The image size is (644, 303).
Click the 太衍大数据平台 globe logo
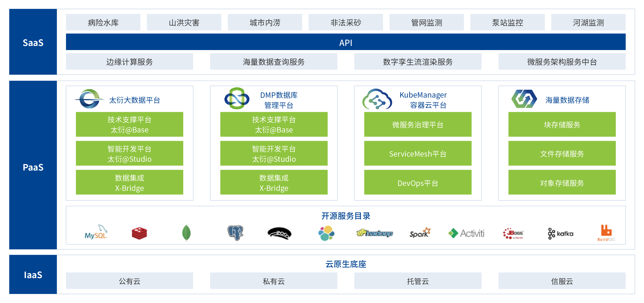[x=89, y=99]
